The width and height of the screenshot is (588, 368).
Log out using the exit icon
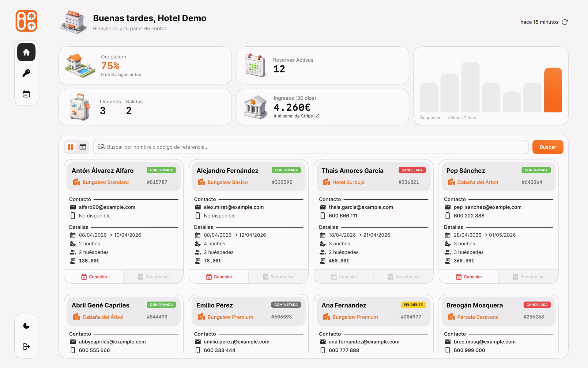pos(26,346)
